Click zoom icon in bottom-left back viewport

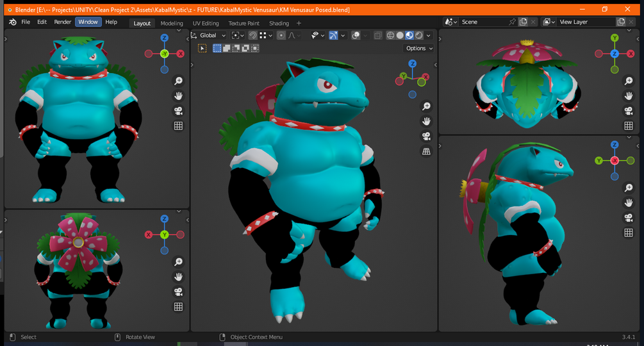(x=178, y=262)
